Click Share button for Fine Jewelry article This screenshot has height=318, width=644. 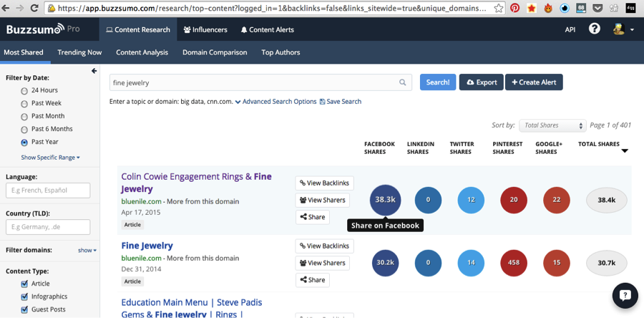pyautogui.click(x=313, y=280)
